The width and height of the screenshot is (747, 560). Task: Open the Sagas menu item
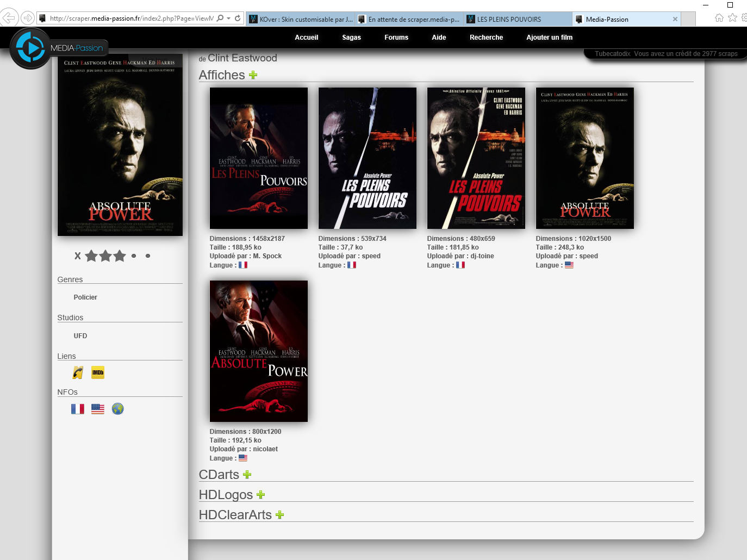coord(352,38)
